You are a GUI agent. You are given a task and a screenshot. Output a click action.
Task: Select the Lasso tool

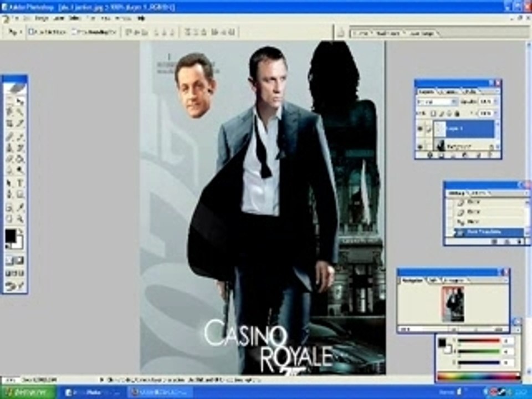(x=9, y=111)
